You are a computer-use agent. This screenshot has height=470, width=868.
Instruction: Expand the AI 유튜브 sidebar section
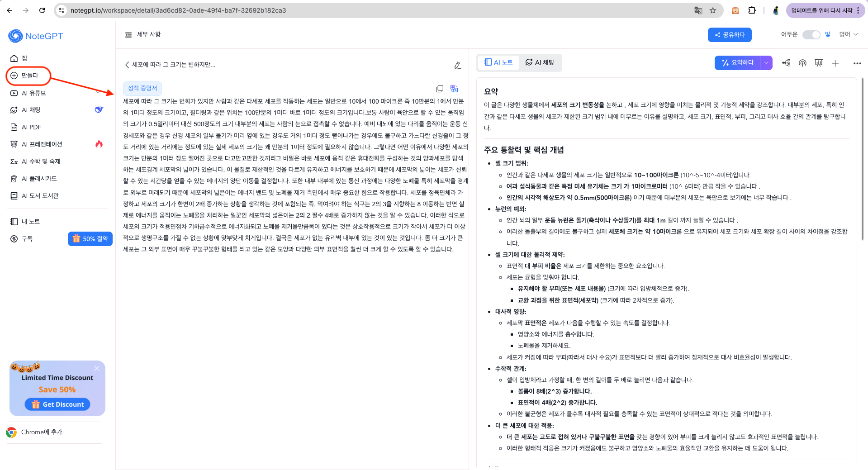(99, 93)
